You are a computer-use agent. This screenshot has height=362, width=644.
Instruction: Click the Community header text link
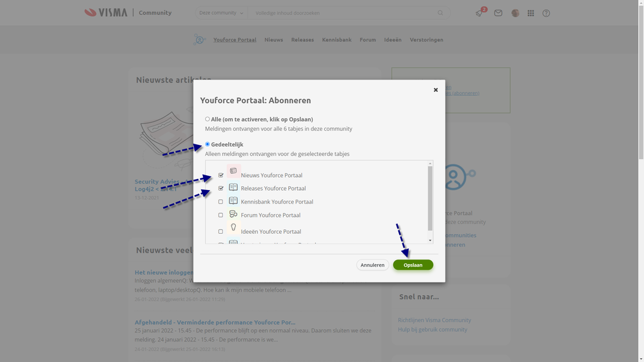155,13
